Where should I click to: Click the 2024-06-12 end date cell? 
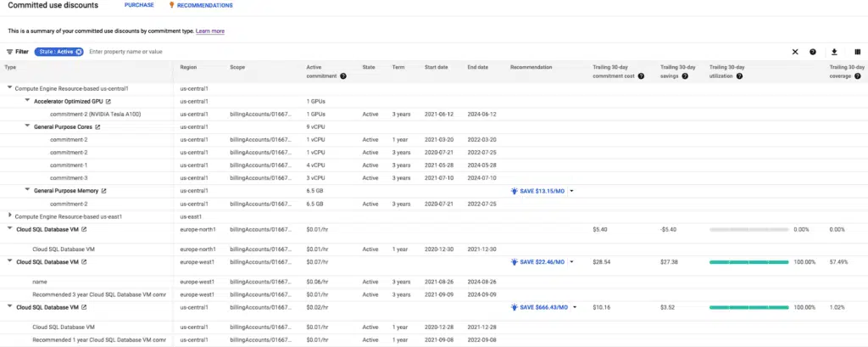point(481,115)
